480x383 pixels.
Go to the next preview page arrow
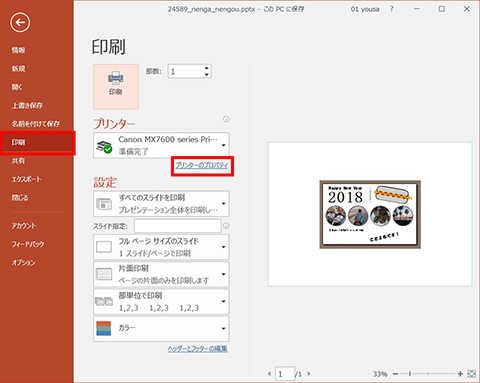point(309,374)
